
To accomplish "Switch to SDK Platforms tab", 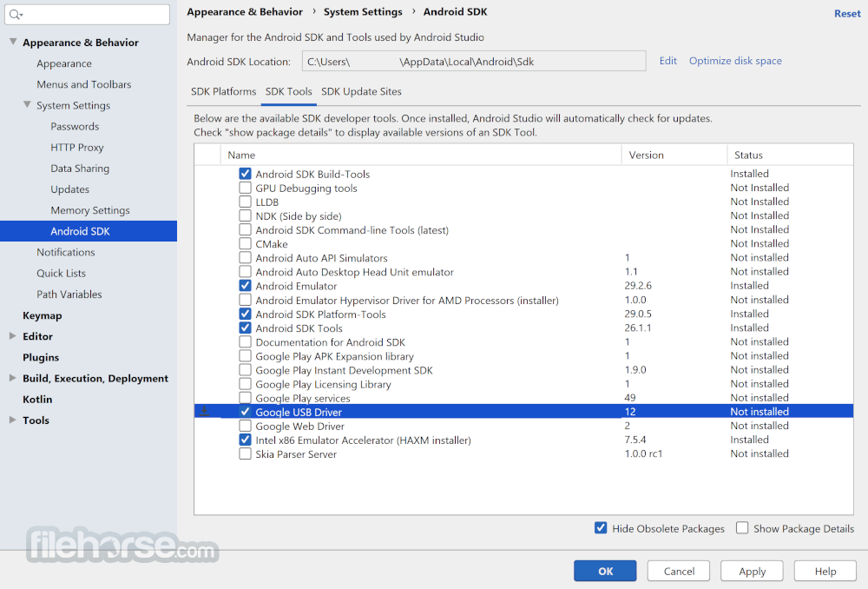I will coord(224,91).
